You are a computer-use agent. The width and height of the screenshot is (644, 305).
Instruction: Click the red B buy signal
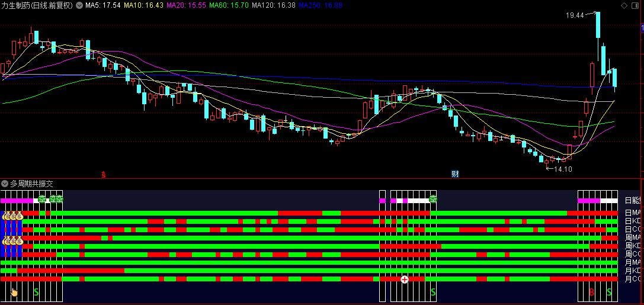pyautogui.click(x=592, y=293)
